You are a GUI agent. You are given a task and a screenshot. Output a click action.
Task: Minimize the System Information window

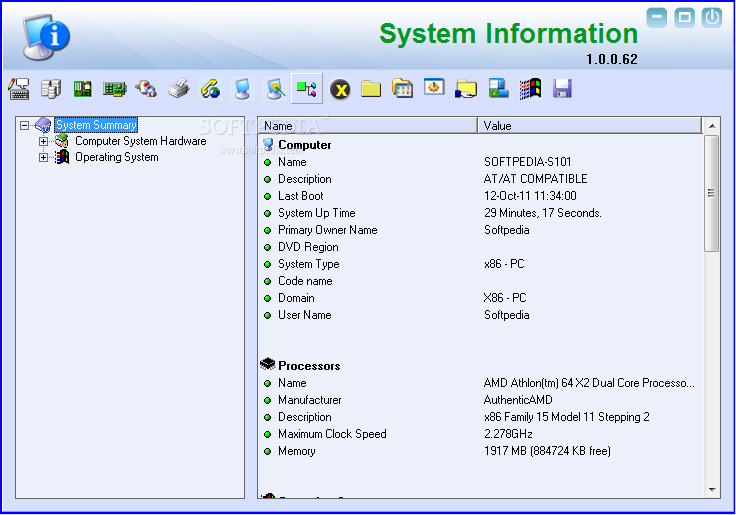(657, 18)
